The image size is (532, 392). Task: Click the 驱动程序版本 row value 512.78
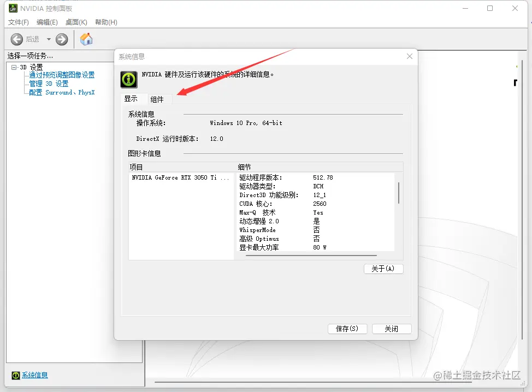[323, 177]
